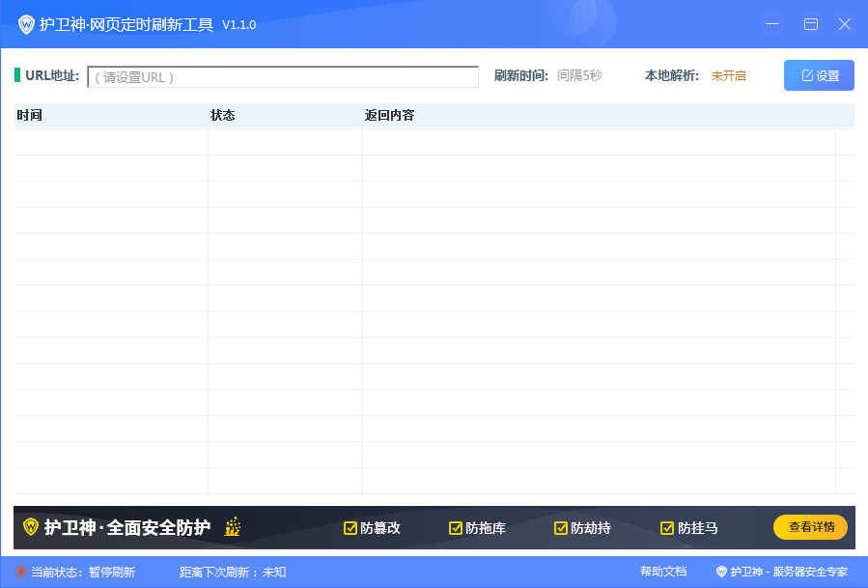Click the green marker beside URL地址
The height and width of the screenshot is (588, 868).
pos(17,75)
